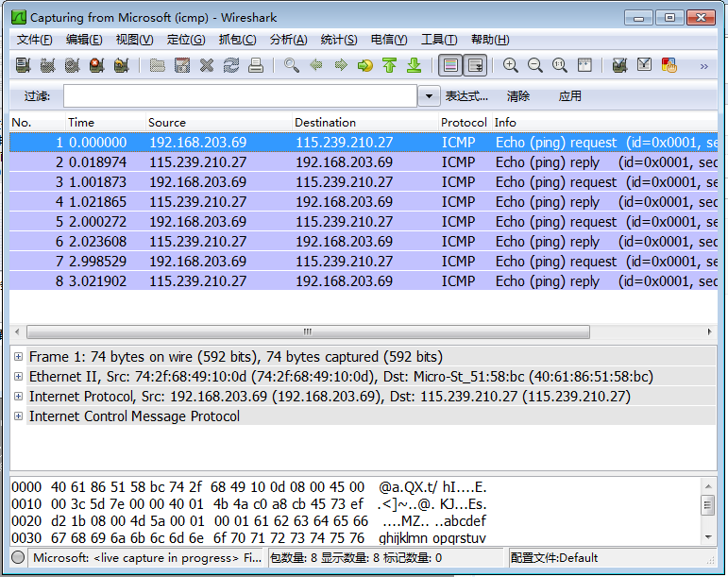Screen dimensions: 728x577
Task: Jump to the last packet
Action: pyautogui.click(x=414, y=65)
